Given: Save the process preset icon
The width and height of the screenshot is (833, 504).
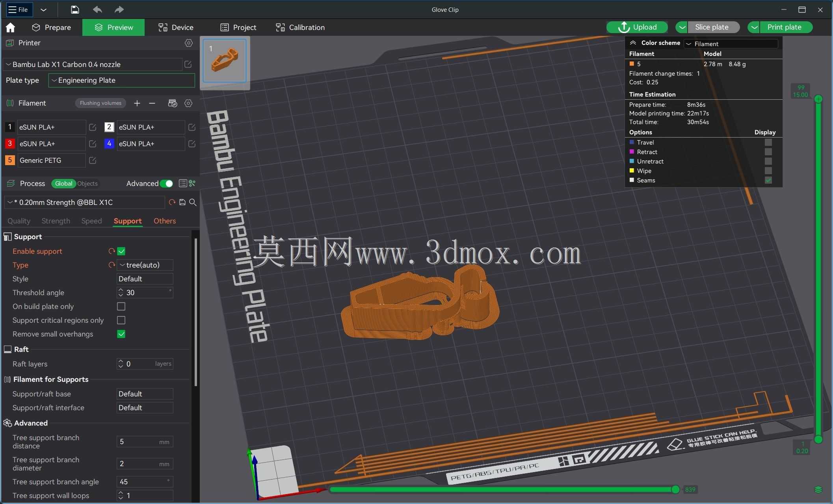Looking at the screenshot, I should pyautogui.click(x=182, y=202).
